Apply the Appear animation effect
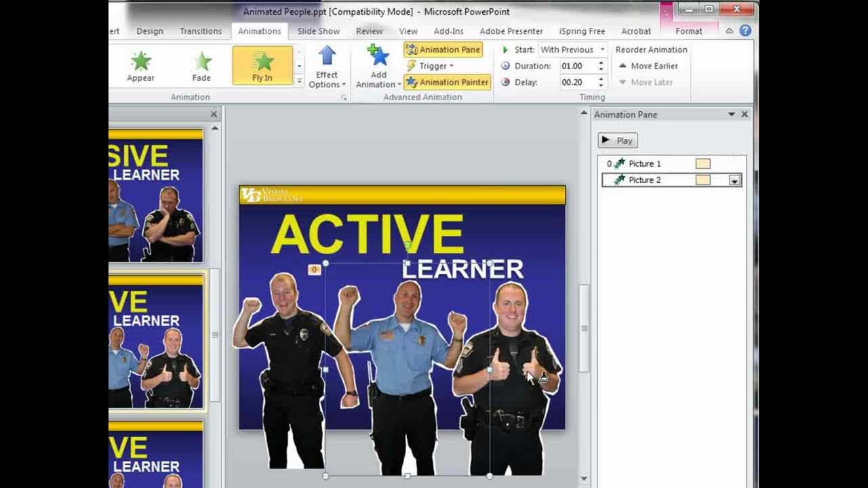This screenshot has width=868, height=488. click(x=140, y=66)
